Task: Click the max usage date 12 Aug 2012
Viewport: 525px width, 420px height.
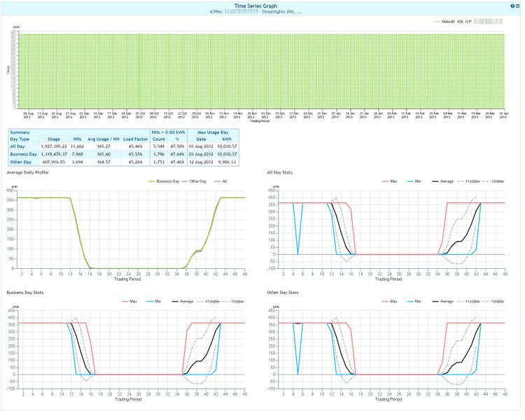Action: pyautogui.click(x=201, y=162)
